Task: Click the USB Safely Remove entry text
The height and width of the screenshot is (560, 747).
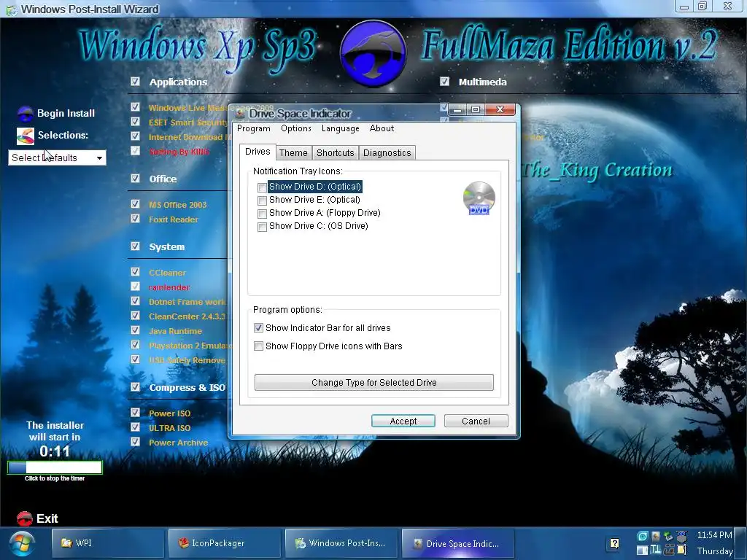Action: tap(187, 360)
